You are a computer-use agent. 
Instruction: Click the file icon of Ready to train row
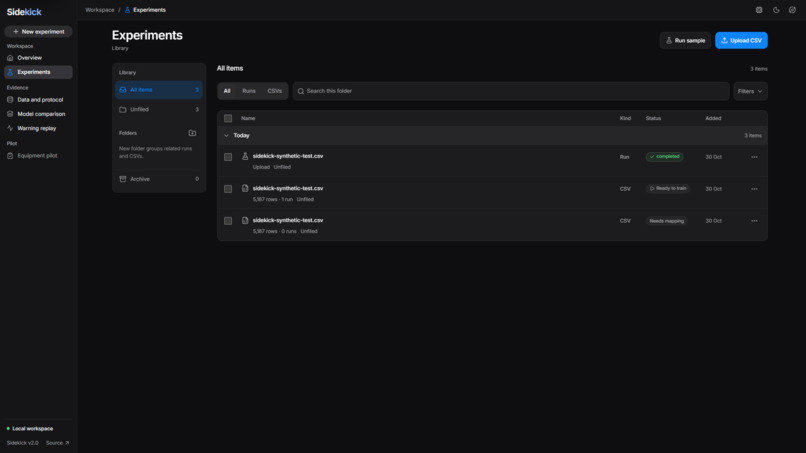pos(245,188)
